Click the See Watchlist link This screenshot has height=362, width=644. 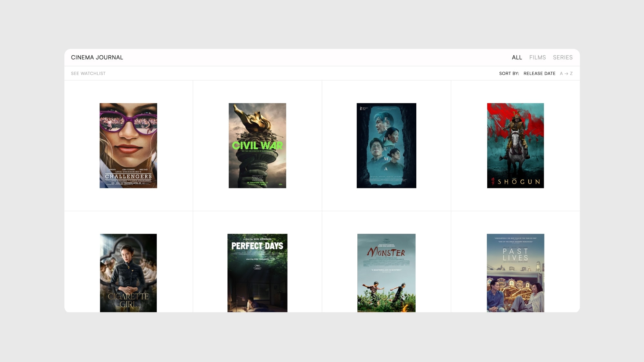point(88,73)
